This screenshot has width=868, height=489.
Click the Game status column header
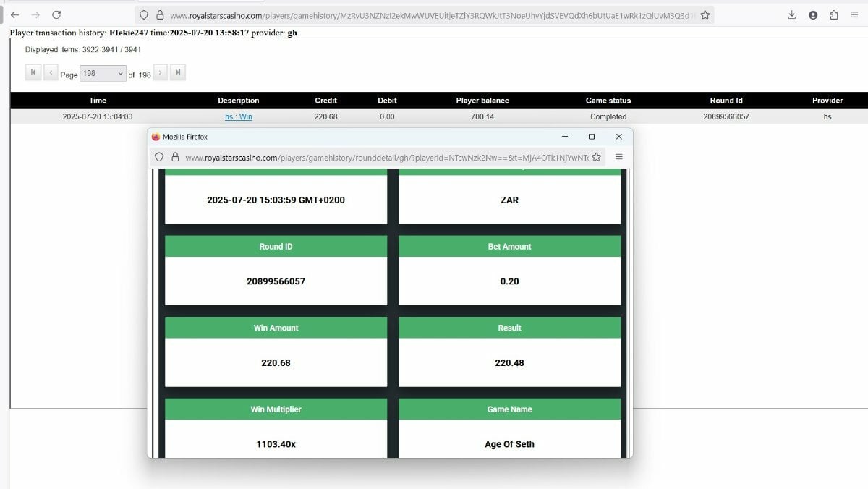pyautogui.click(x=608, y=101)
